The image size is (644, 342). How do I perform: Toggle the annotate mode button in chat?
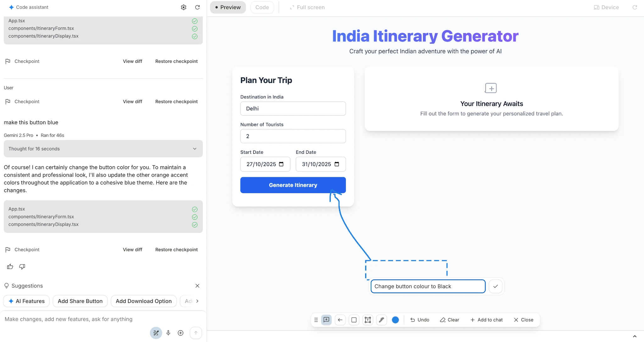point(156,333)
